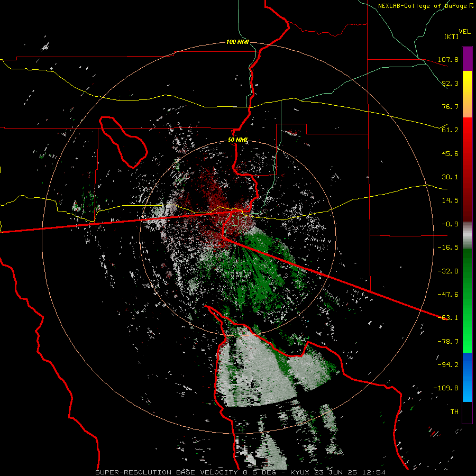Image resolution: width=476 pixels, height=476 pixels.
Task: Click the -94.2 velocity scale value
Action: tap(448, 364)
